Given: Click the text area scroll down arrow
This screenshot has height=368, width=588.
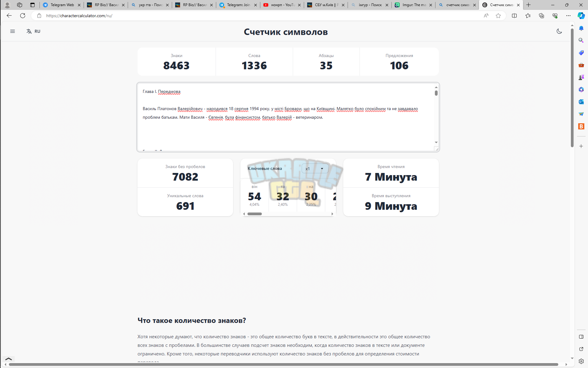Looking at the screenshot, I should (436, 142).
